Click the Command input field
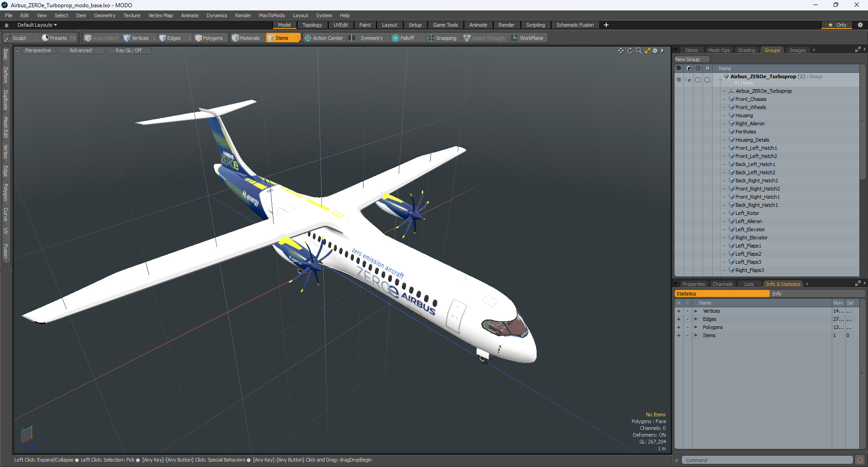 click(x=767, y=460)
